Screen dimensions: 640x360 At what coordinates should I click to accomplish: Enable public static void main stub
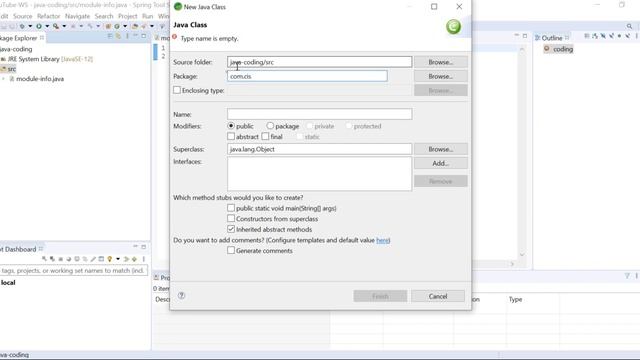pyautogui.click(x=231, y=208)
